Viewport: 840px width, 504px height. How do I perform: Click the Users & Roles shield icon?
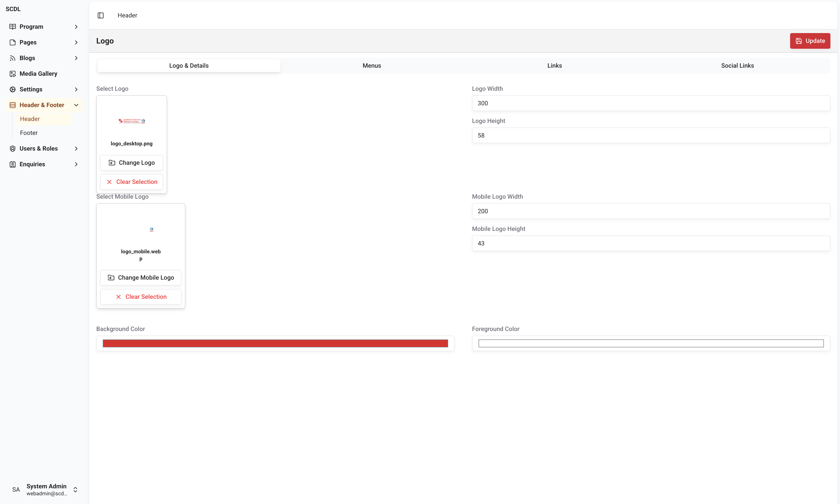point(13,148)
